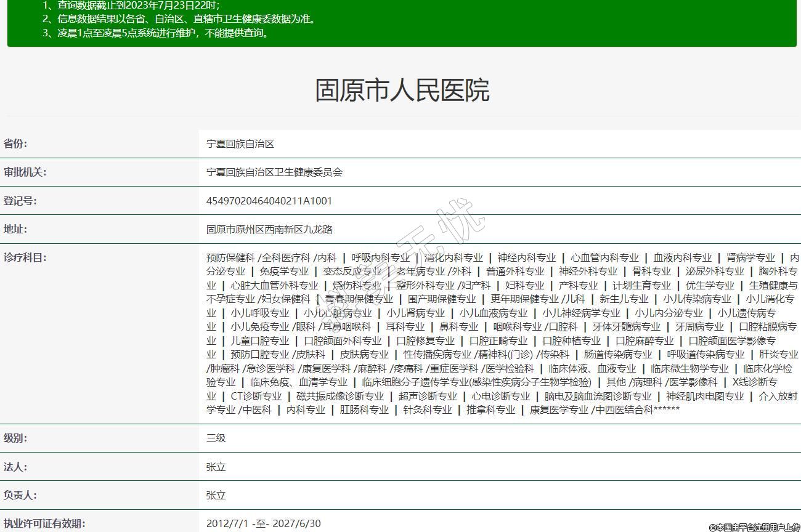Screen dimensions: 801x532
Task: Click the province value 宁夏回族自治区
Action: click(x=240, y=144)
